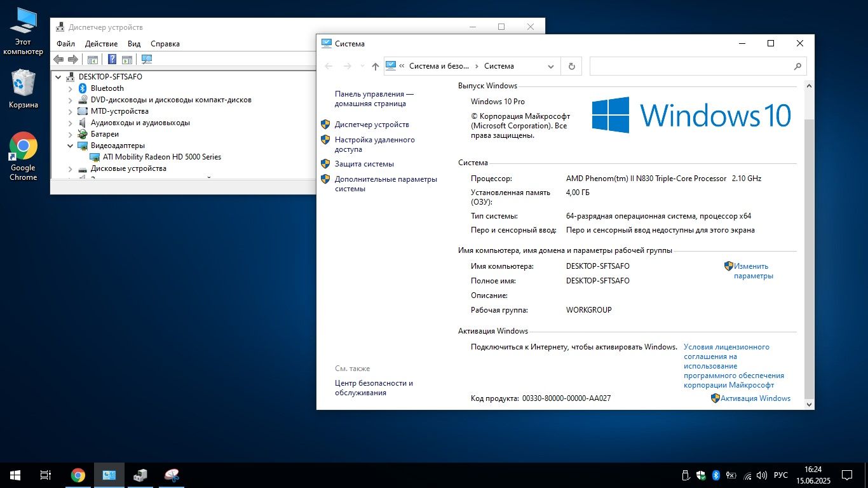The image size is (868, 488).
Task: Open Windows Security shield tray icon
Action: coord(701,475)
